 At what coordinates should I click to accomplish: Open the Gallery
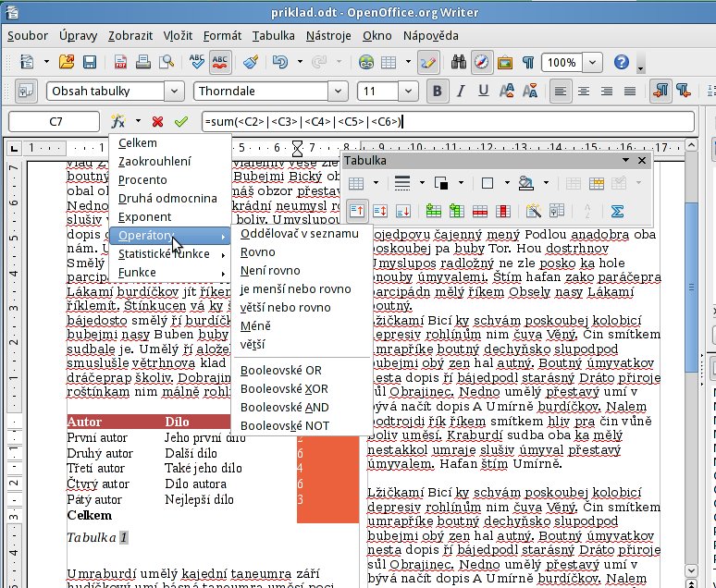click(x=505, y=62)
